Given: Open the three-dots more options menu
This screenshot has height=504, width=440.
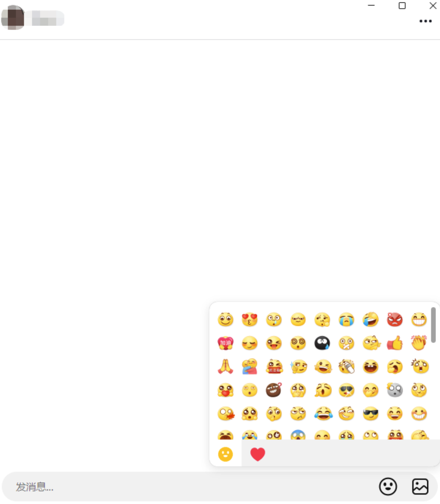Looking at the screenshot, I should (x=425, y=21).
